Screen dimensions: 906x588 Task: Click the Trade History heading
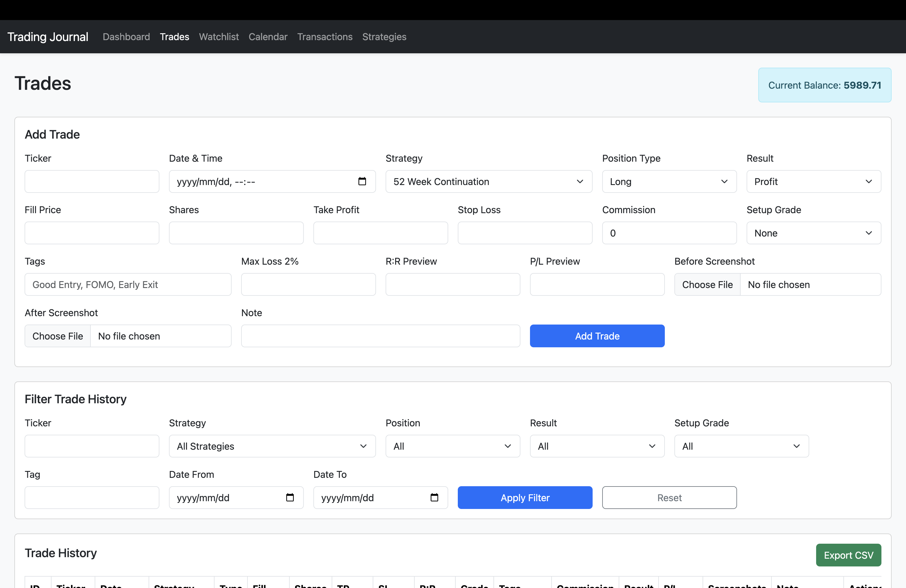pos(61,553)
